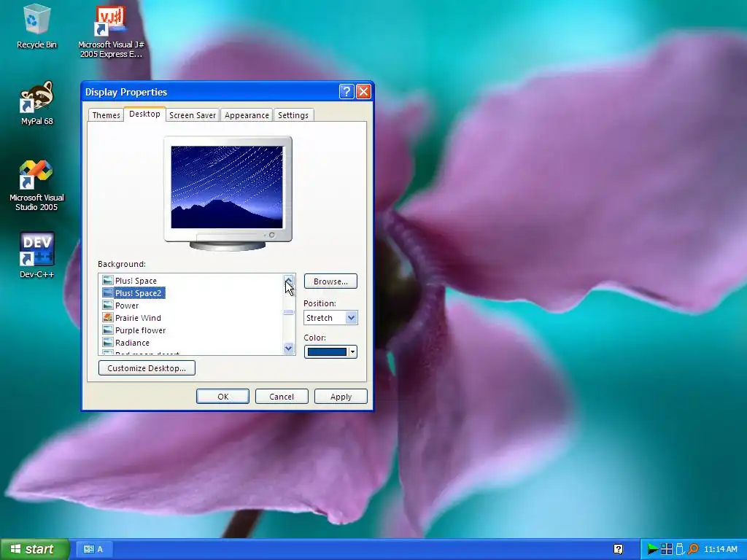
Task: Click the orange magnifier tray icon
Action: tap(693, 549)
